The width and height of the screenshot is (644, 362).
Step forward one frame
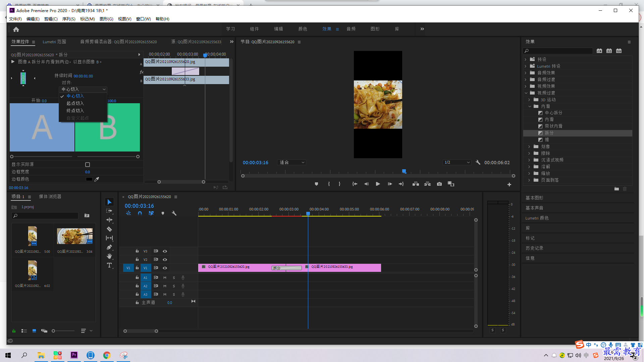[390, 184]
